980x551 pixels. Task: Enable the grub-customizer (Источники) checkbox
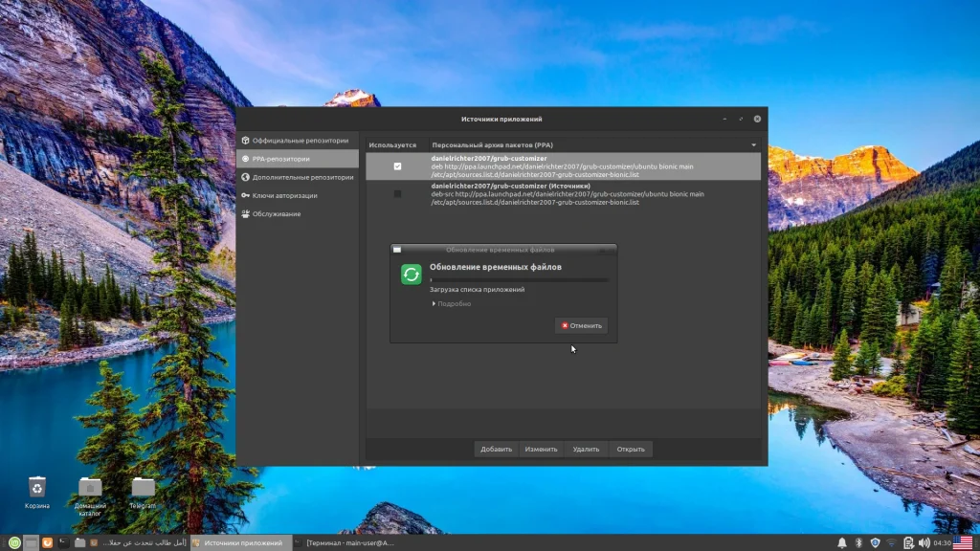(397, 193)
